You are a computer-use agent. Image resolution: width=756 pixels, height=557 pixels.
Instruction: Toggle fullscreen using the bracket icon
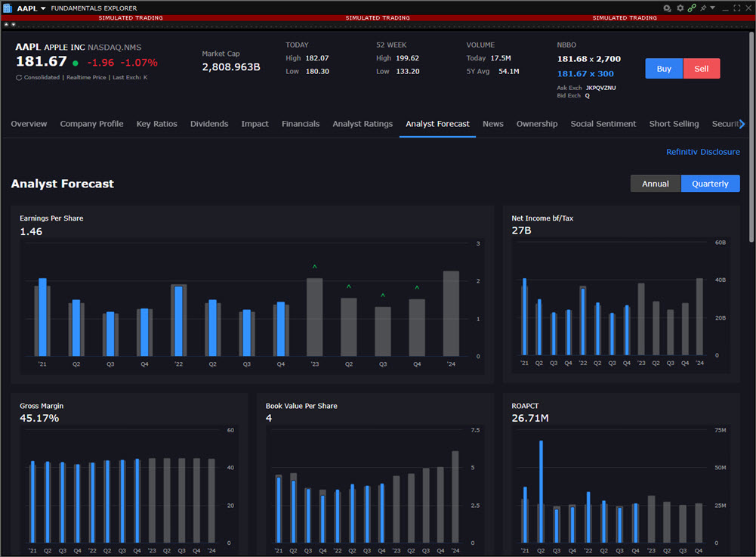point(736,8)
